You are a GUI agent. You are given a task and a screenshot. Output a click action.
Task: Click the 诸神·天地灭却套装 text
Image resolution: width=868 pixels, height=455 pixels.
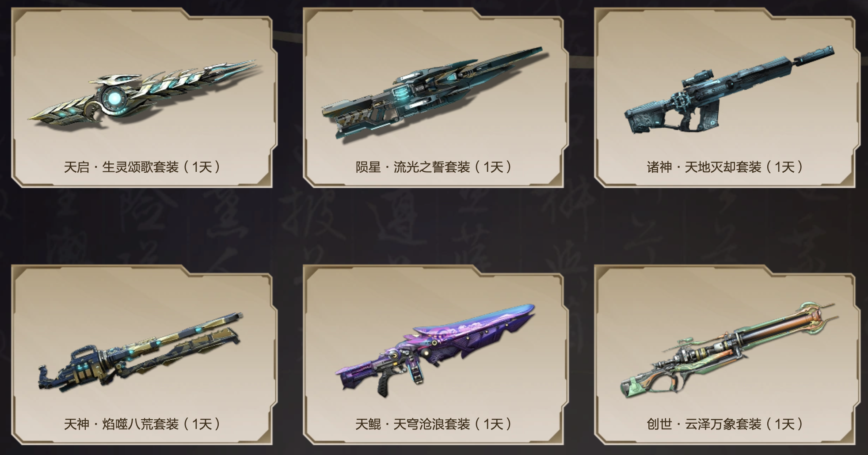coord(704,167)
